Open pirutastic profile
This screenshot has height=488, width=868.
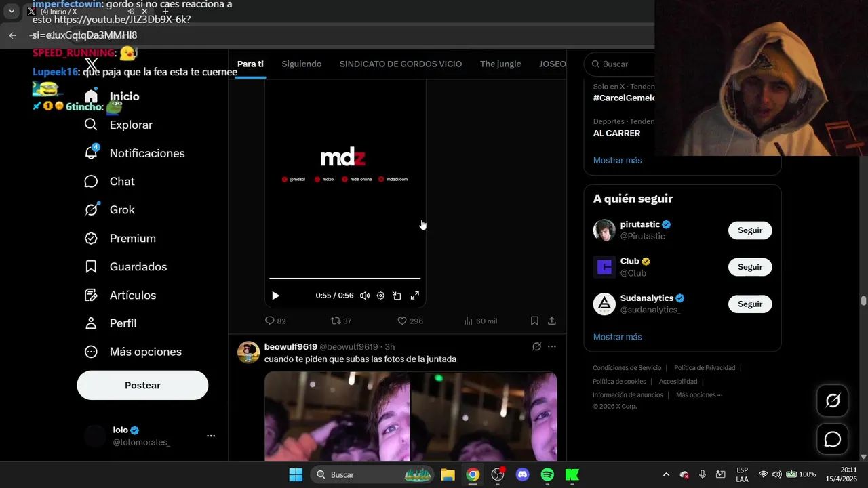pos(639,224)
